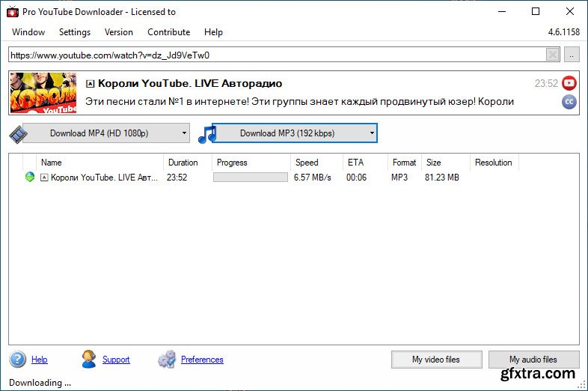Click the My video files button
This screenshot has height=391, width=588.
point(436,360)
